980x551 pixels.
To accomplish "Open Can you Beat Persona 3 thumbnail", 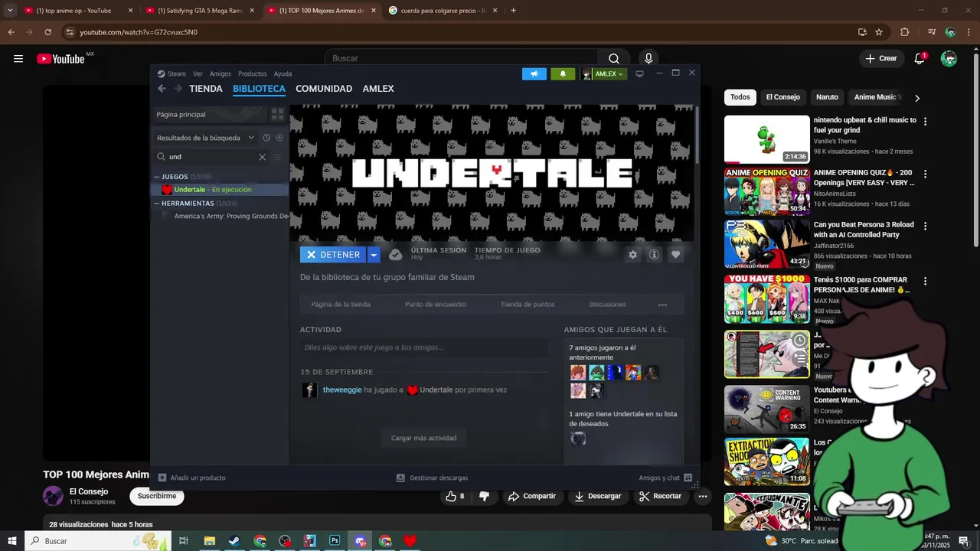I will [766, 244].
